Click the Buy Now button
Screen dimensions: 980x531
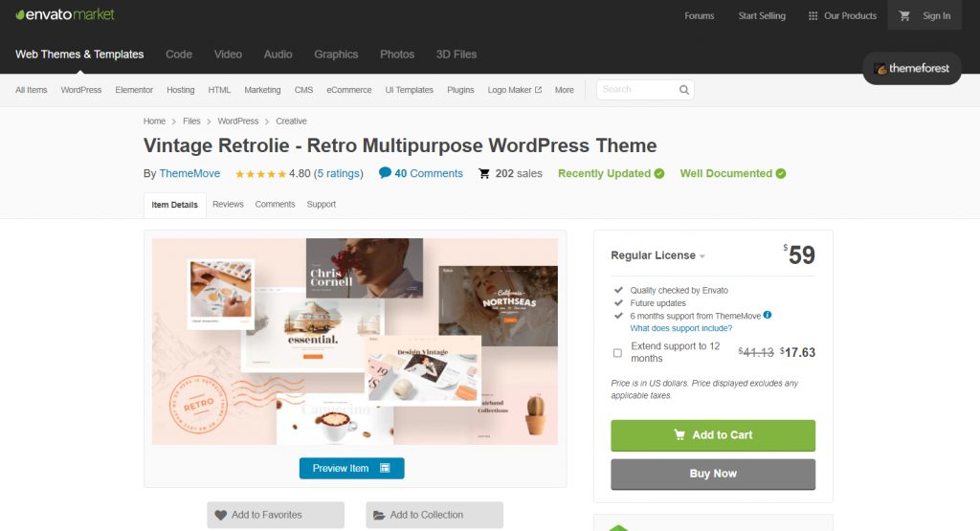coord(712,475)
